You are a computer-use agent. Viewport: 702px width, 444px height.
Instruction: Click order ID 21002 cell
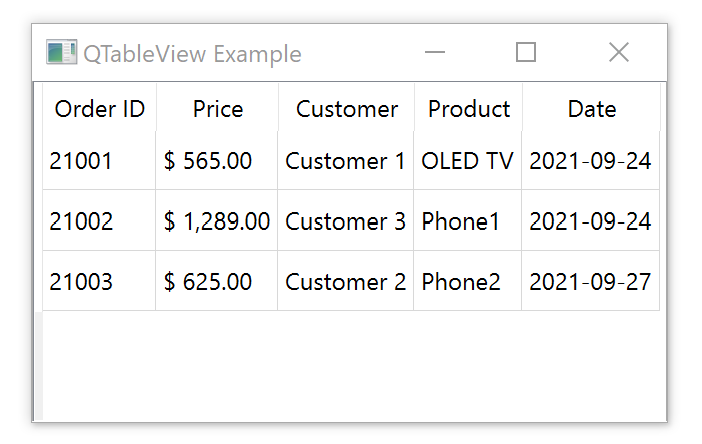pyautogui.click(x=99, y=221)
